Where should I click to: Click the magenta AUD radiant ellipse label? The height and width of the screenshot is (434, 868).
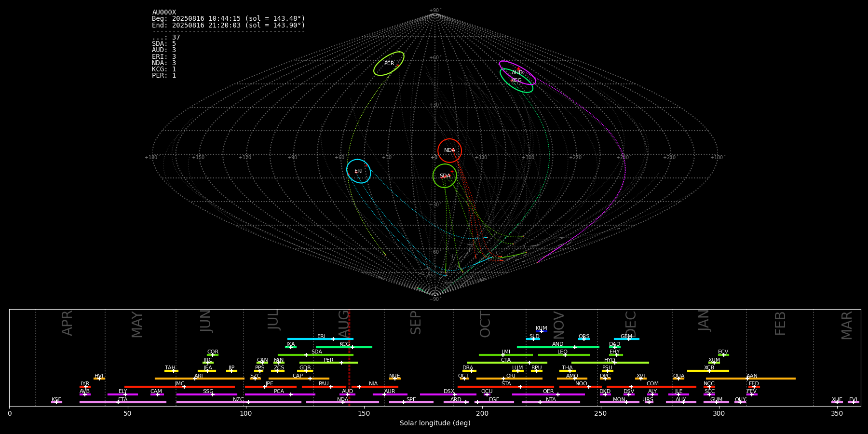517,73
